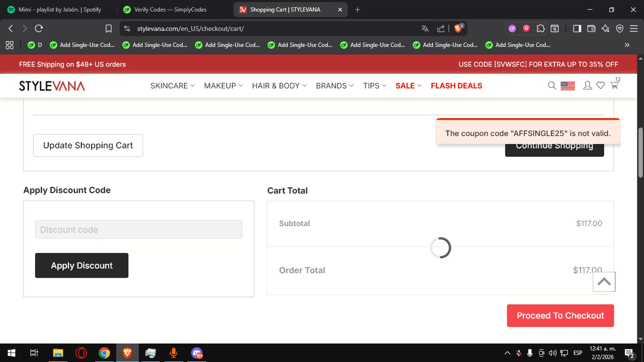
Task: Open Brave VPN shield icon
Action: [x=620, y=28]
